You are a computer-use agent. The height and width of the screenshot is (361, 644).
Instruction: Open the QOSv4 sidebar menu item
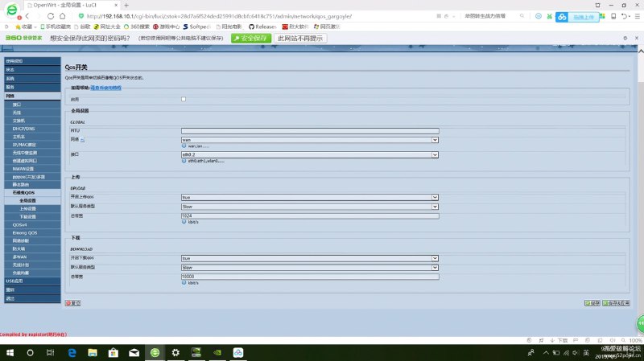pyautogui.click(x=20, y=224)
